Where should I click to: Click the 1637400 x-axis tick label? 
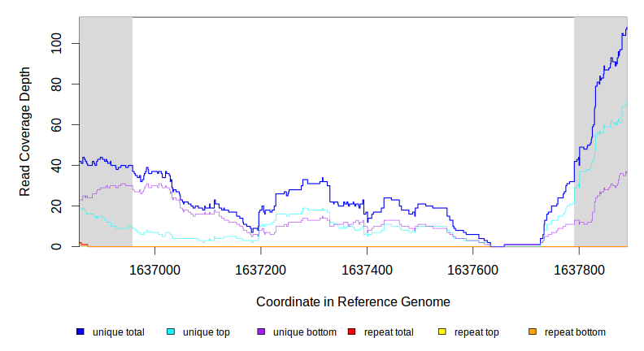[x=367, y=267]
